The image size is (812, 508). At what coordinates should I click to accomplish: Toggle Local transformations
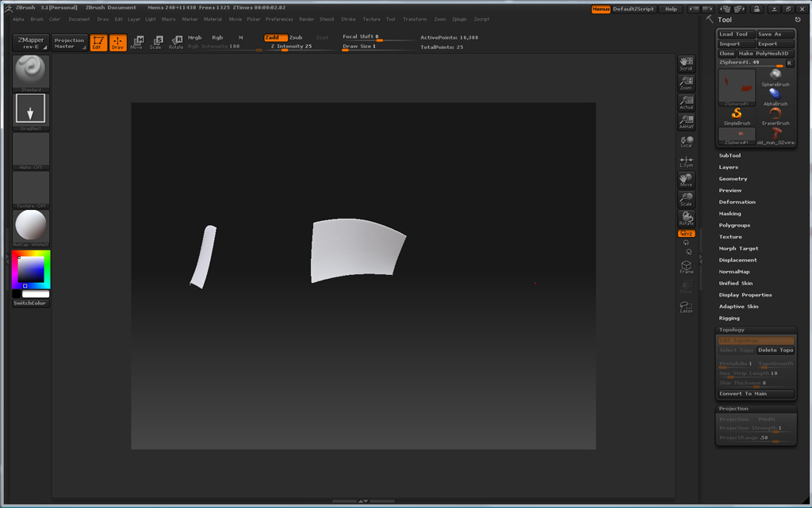686,142
